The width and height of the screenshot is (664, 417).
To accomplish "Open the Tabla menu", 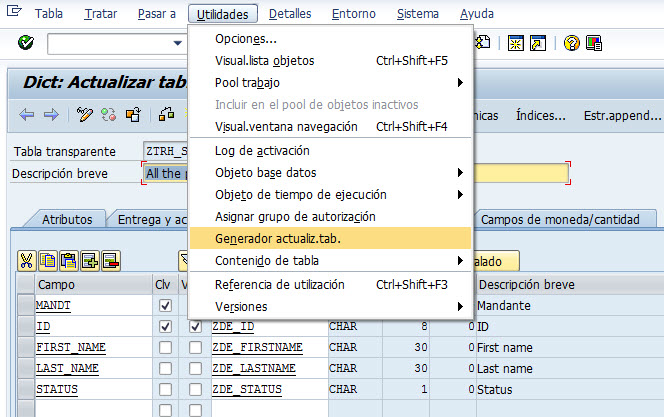I will 49,14.
